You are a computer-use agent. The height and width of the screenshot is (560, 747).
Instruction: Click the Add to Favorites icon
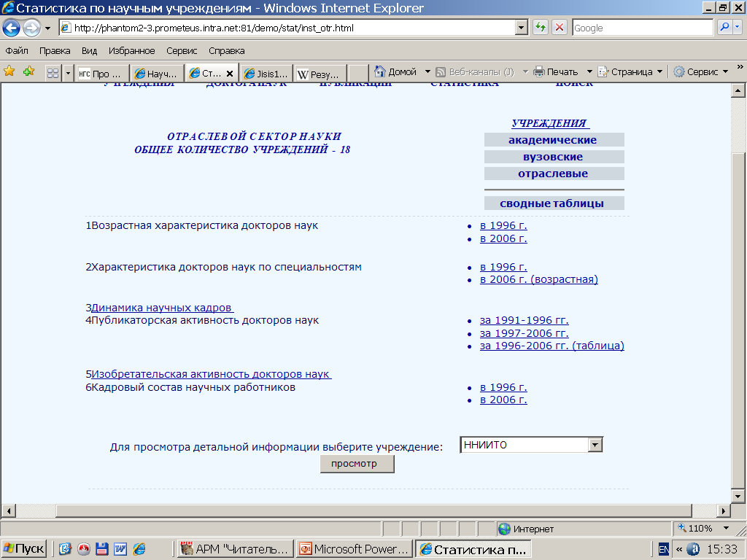tap(28, 71)
